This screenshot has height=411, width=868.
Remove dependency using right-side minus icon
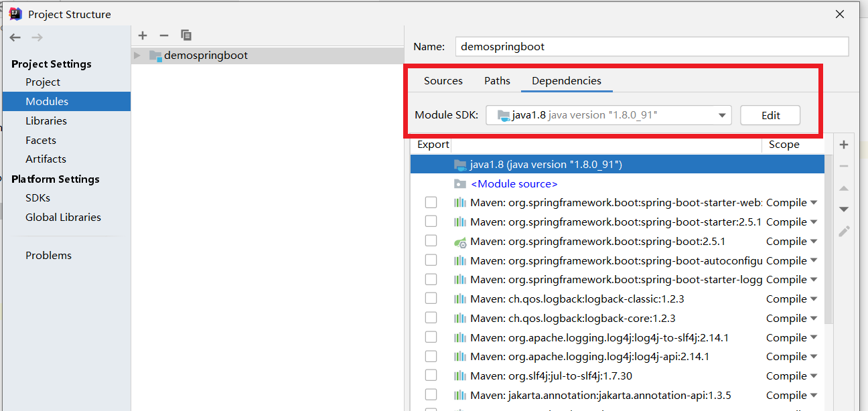[844, 166]
